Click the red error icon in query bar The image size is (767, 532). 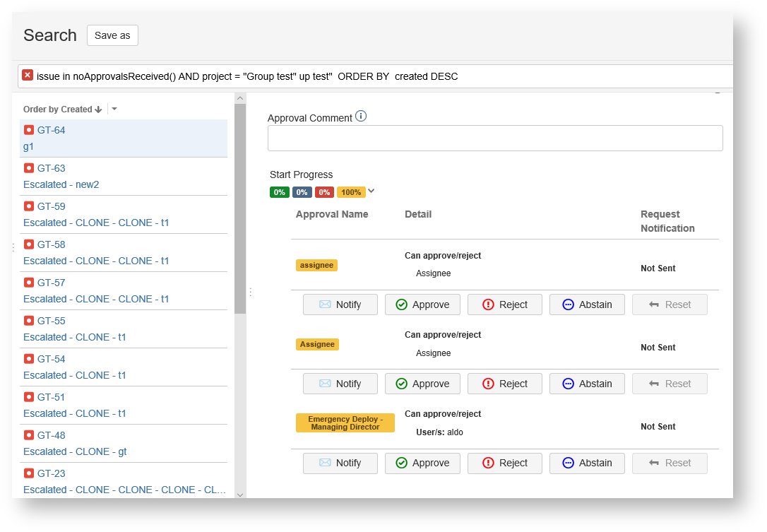[28, 76]
